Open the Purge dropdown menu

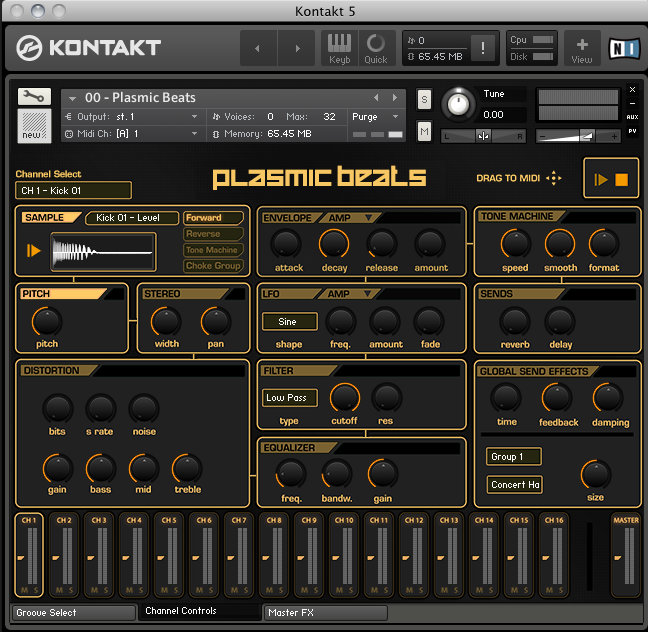375,117
